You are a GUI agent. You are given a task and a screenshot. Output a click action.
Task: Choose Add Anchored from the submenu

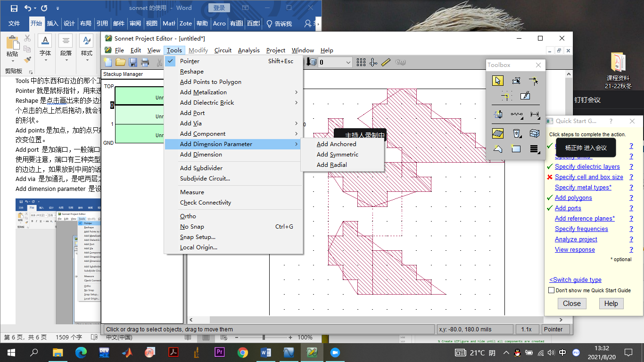(x=343, y=144)
